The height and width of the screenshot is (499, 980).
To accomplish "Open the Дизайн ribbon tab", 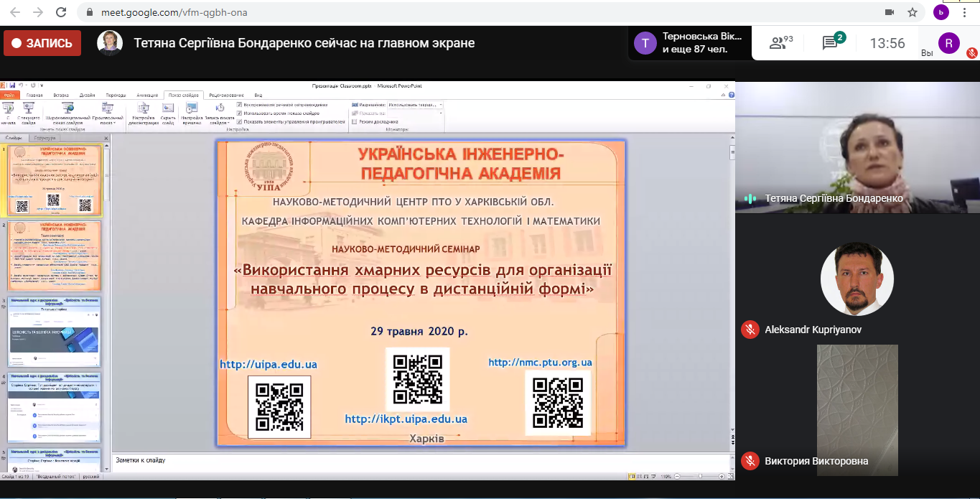I will pyautogui.click(x=88, y=95).
